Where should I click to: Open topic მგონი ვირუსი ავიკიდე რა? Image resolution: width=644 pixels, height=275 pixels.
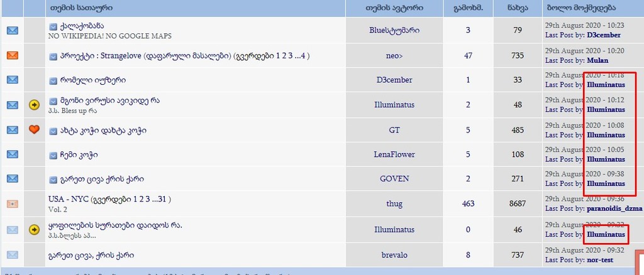109,100
